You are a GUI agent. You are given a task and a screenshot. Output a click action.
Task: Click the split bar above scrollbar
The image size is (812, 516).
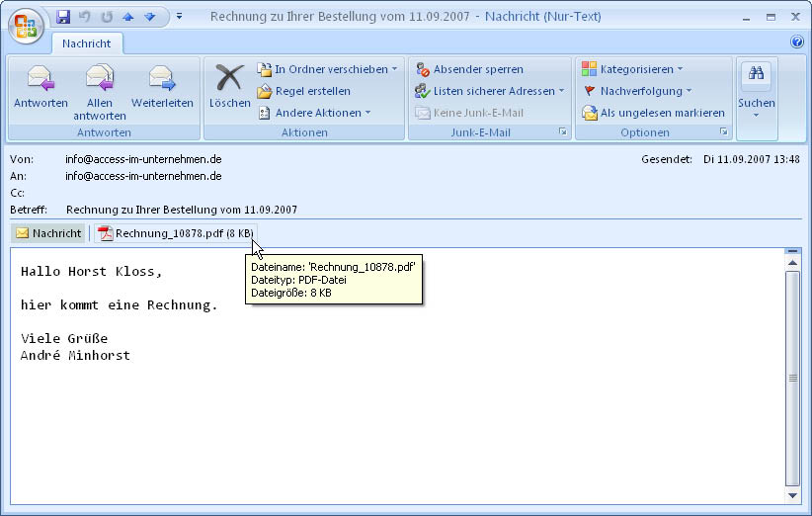(x=792, y=251)
